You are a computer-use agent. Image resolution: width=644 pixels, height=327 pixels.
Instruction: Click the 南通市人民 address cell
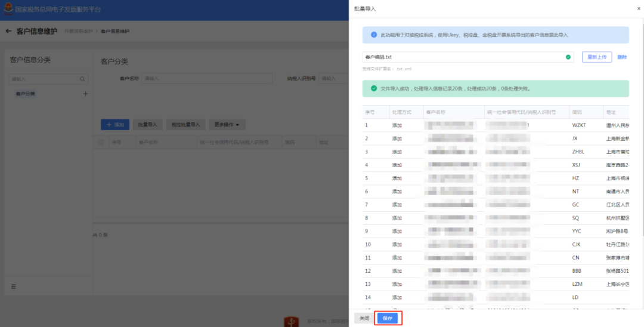point(617,192)
